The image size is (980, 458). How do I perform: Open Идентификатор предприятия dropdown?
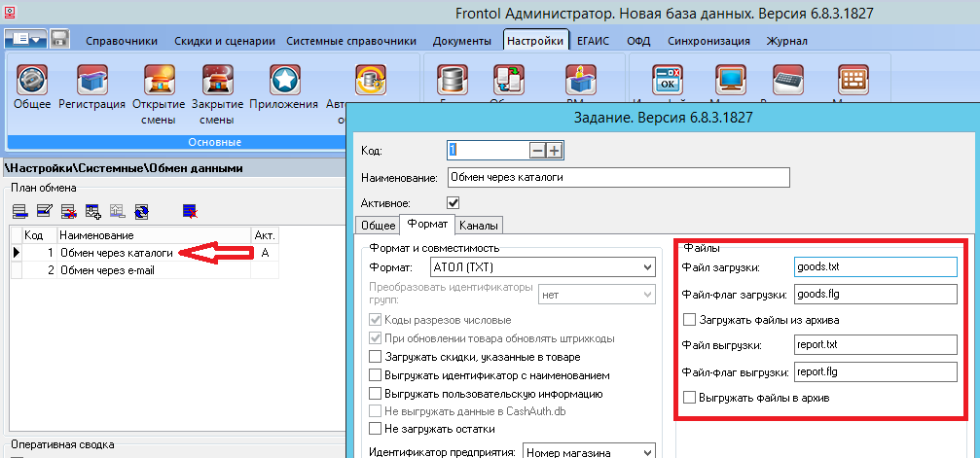(589, 453)
